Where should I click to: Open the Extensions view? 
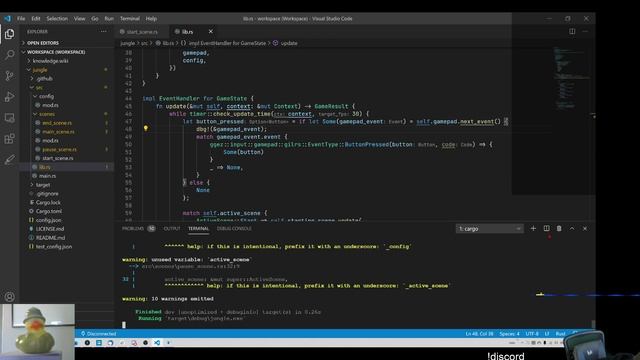(9, 139)
